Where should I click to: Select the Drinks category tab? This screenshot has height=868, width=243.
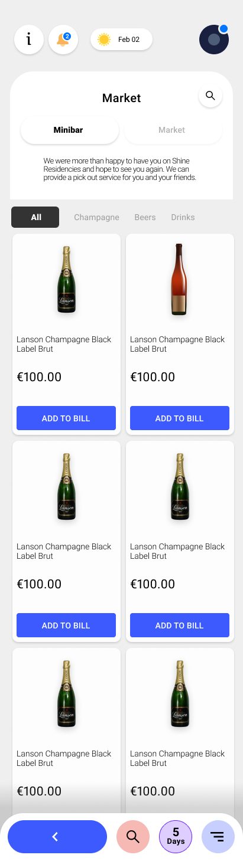(183, 217)
